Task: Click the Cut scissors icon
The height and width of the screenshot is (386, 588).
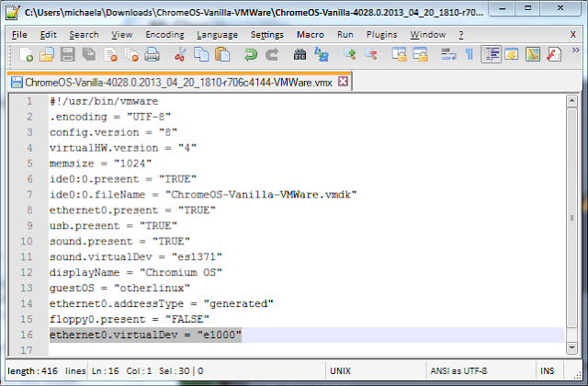Action: (x=180, y=54)
